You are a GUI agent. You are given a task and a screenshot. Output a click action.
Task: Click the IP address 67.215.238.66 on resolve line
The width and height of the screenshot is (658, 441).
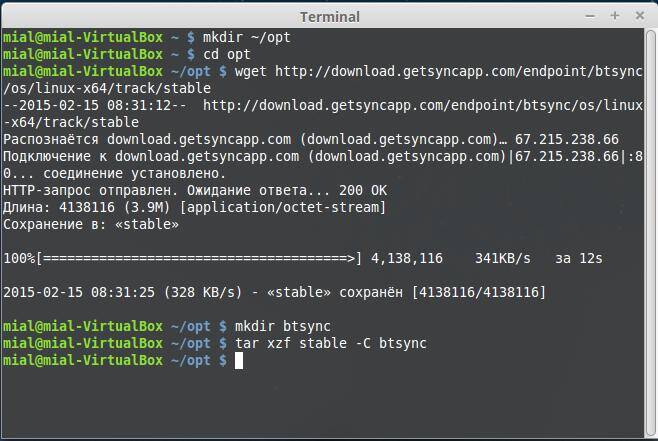click(x=566, y=138)
